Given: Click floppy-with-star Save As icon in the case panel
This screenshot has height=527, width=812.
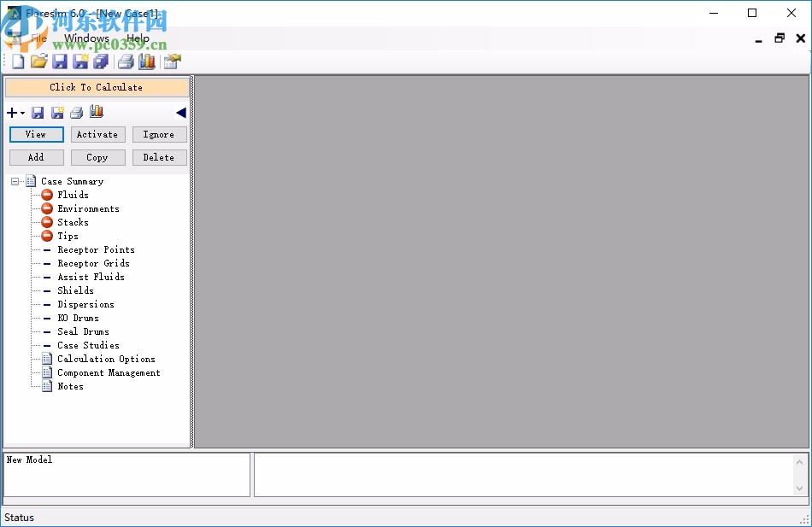Looking at the screenshot, I should coord(57,113).
